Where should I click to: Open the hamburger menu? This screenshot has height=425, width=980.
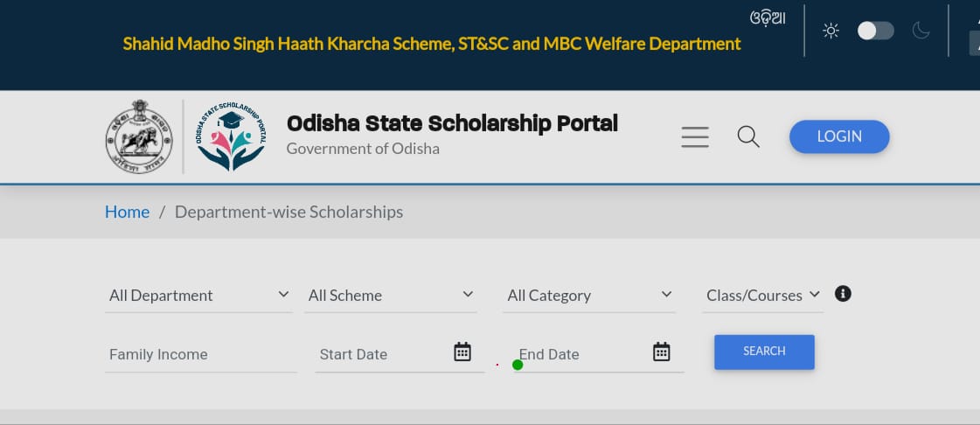[695, 137]
